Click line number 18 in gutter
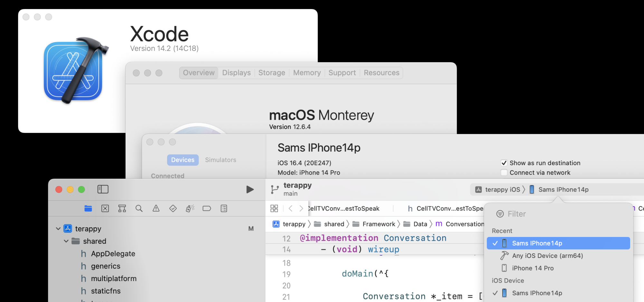This screenshot has height=302, width=644. click(x=286, y=263)
